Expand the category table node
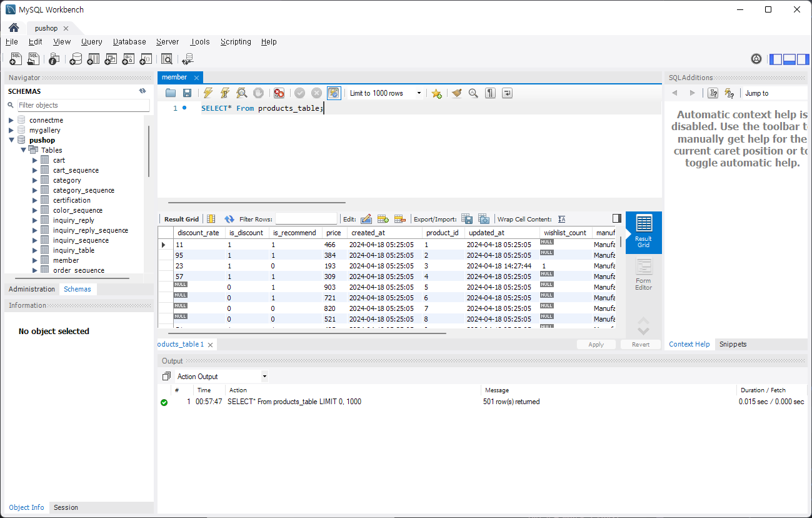This screenshot has height=518, width=812. 35,180
